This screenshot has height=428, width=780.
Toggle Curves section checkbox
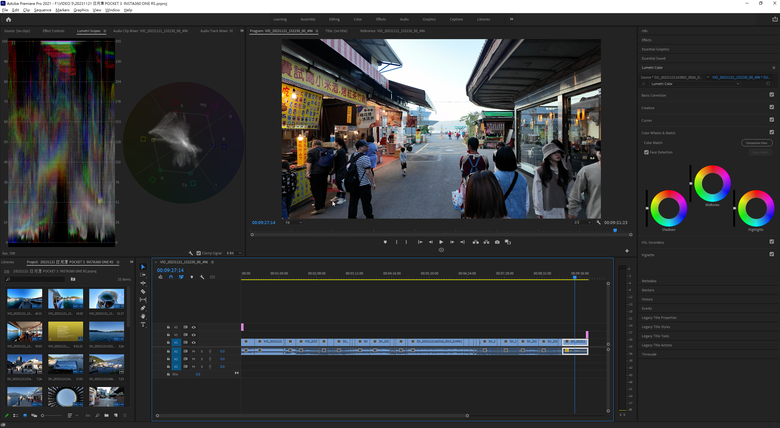(x=772, y=119)
